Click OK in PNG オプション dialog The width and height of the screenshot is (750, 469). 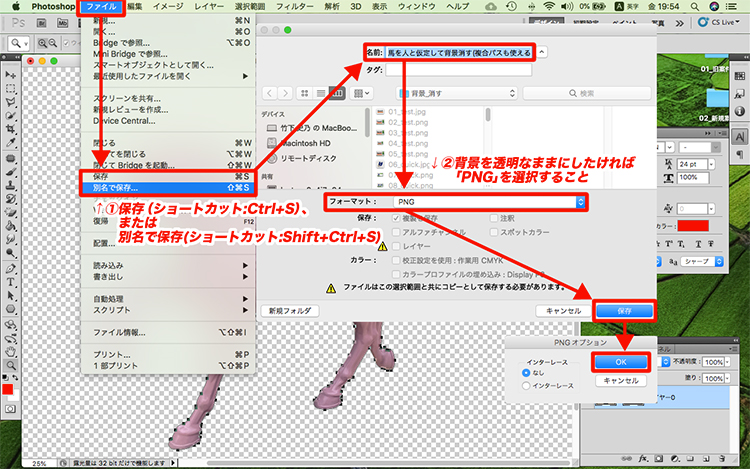coord(621,362)
